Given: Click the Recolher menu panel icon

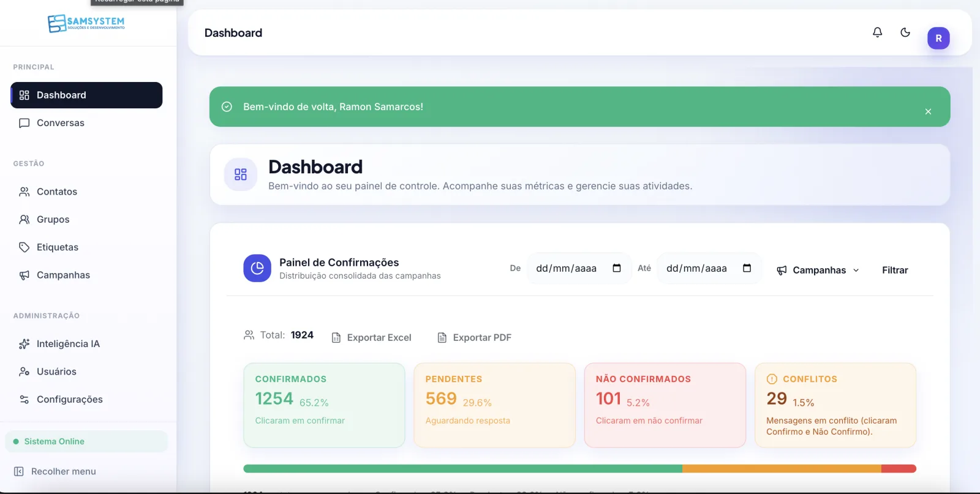Looking at the screenshot, I should (x=19, y=471).
